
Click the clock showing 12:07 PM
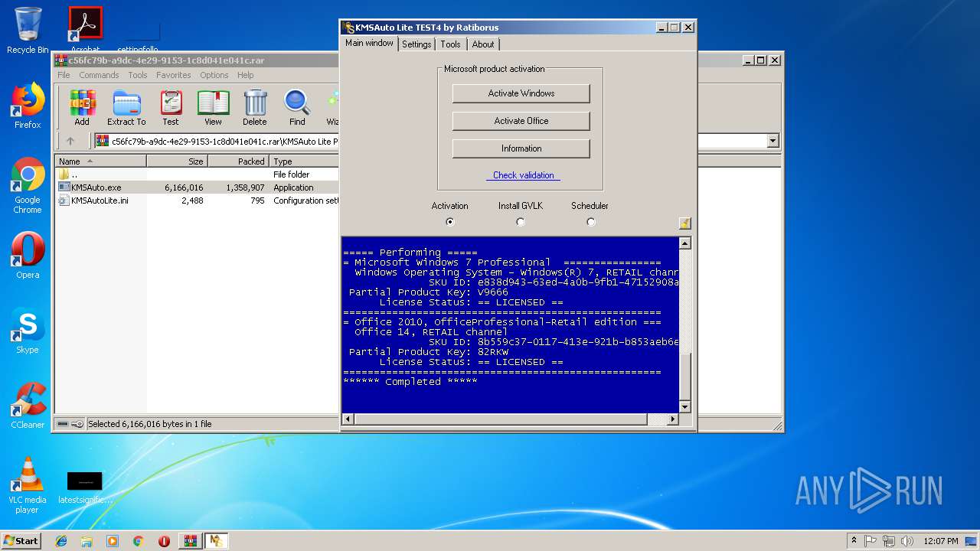pyautogui.click(x=941, y=541)
